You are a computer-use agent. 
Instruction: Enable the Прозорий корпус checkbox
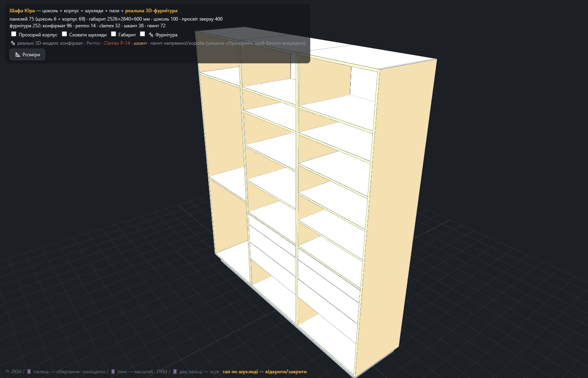click(x=13, y=34)
